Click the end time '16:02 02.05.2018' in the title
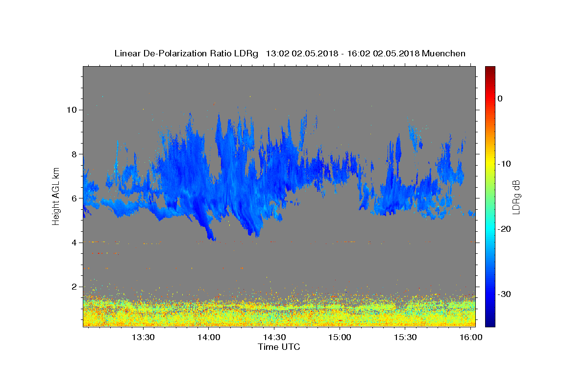Screen dimensions: 588x392 click(x=383, y=53)
